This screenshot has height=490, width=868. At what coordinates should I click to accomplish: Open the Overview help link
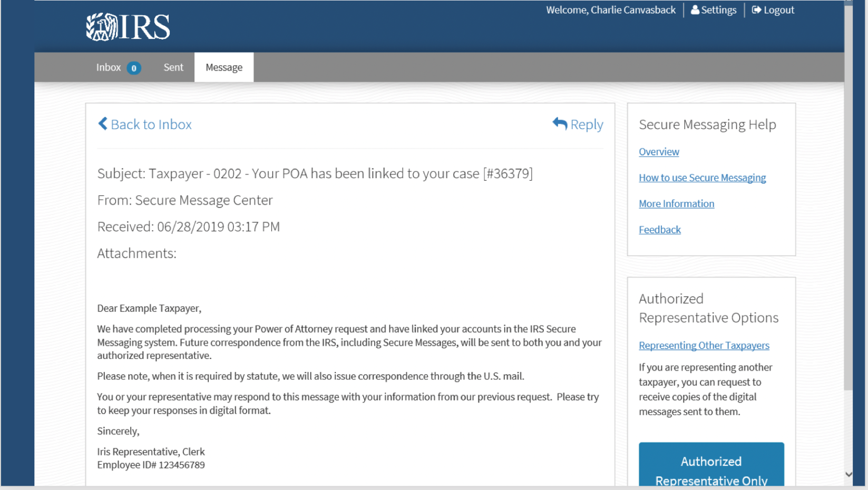(659, 152)
